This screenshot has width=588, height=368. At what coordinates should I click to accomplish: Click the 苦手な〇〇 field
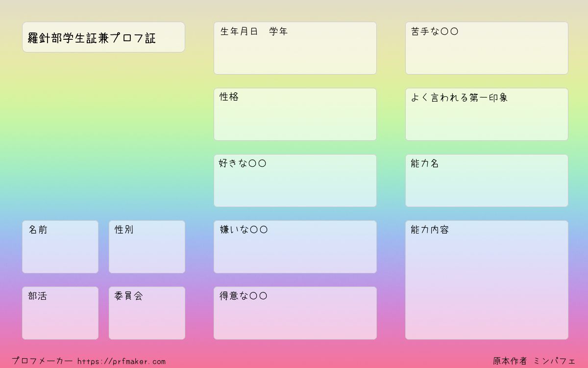487,48
